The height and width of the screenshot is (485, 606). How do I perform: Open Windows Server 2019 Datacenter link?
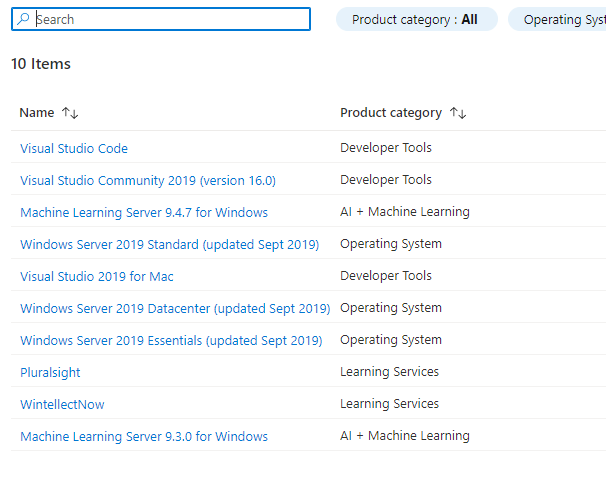pyautogui.click(x=175, y=309)
